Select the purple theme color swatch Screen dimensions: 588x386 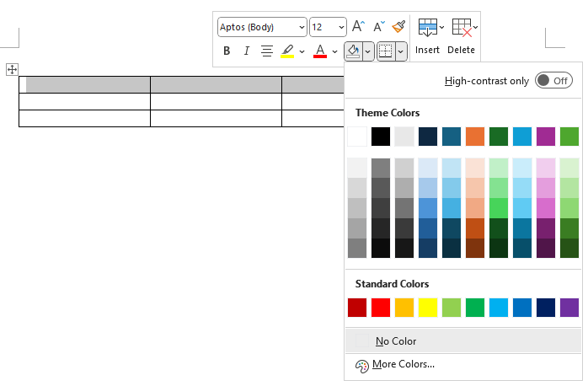(x=546, y=137)
